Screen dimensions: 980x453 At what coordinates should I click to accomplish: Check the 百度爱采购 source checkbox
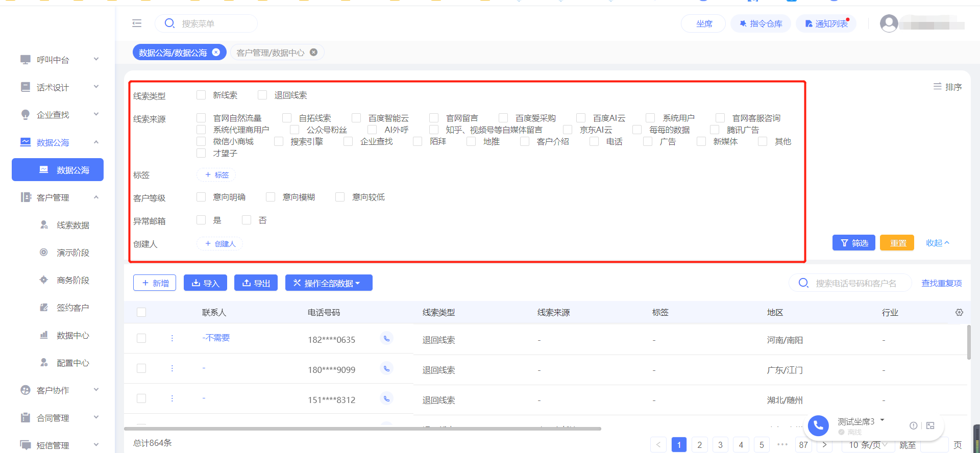[x=503, y=118]
